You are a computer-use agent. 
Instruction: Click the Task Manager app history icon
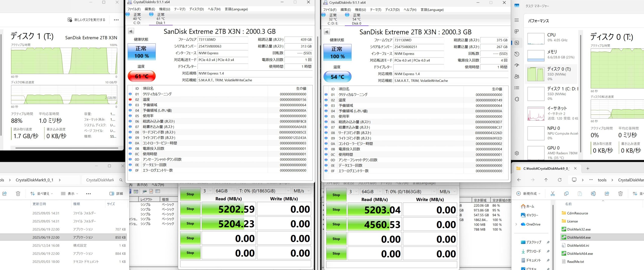click(517, 54)
